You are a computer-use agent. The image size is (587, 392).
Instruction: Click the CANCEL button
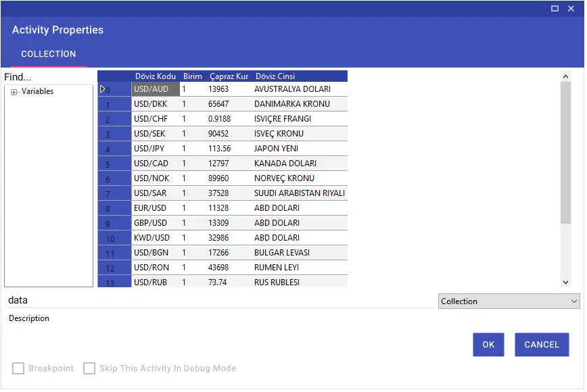point(543,345)
